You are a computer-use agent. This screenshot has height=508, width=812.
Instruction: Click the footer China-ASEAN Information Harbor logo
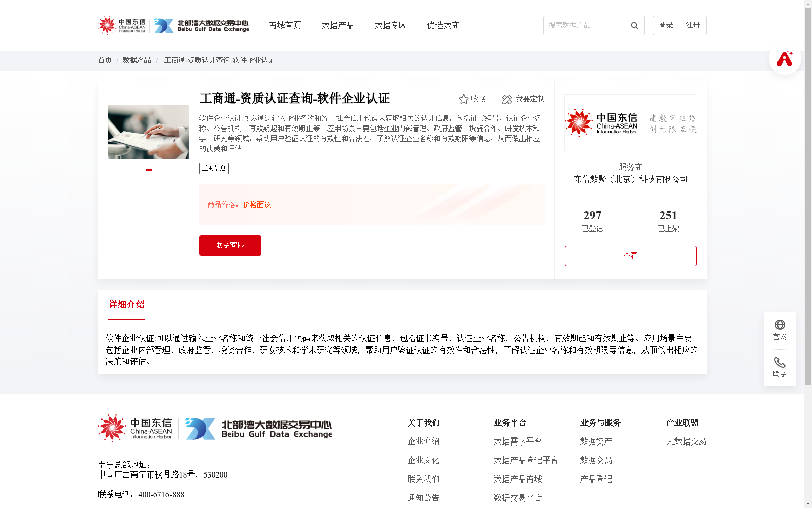click(x=135, y=428)
